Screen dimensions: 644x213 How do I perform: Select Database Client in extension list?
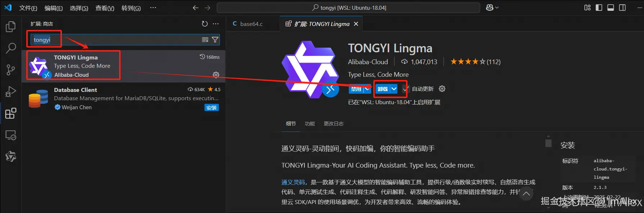pos(123,98)
